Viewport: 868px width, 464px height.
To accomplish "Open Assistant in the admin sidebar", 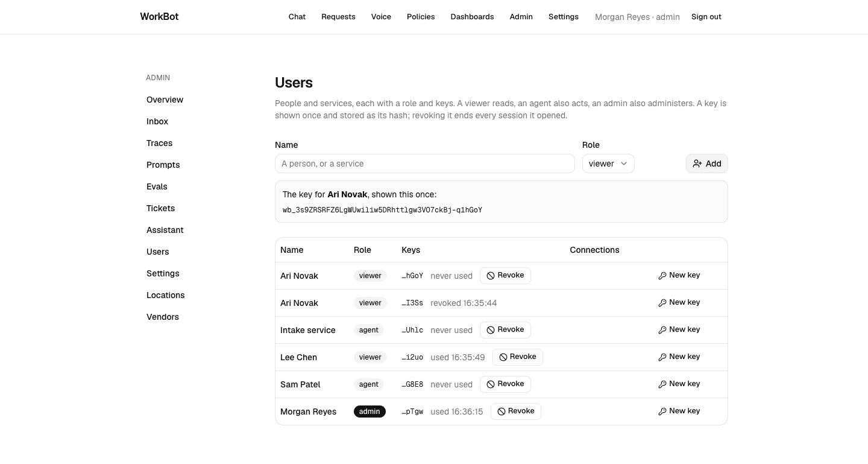I will 165,230.
